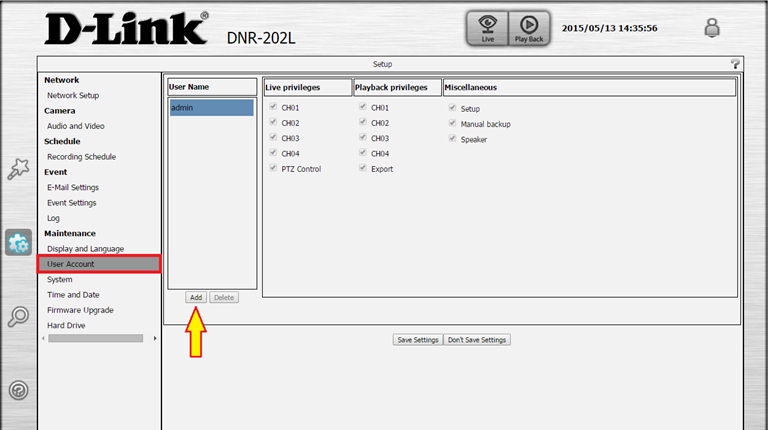The height and width of the screenshot is (430, 768).
Task: Open Recording Schedule in the menu
Action: click(81, 157)
